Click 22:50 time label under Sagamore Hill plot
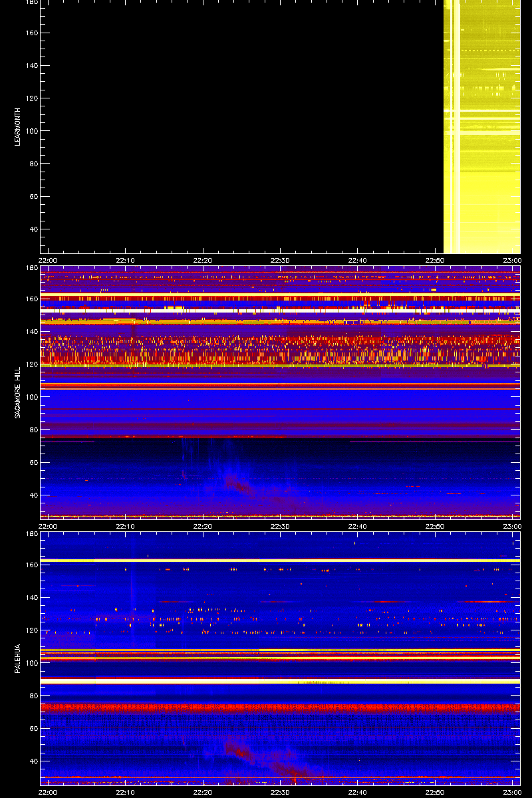Screen dimensions: 532x798 click(x=436, y=526)
